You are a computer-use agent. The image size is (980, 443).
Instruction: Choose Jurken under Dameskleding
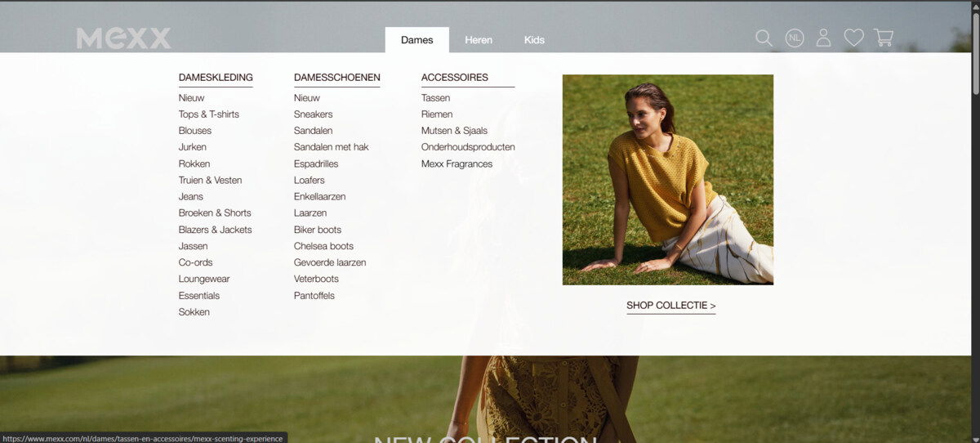[193, 147]
